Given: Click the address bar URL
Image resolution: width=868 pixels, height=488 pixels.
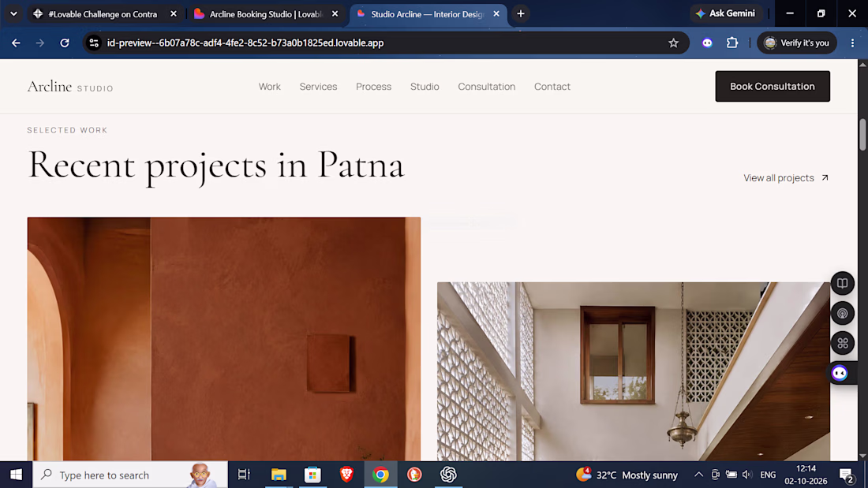Looking at the screenshot, I should pos(245,43).
